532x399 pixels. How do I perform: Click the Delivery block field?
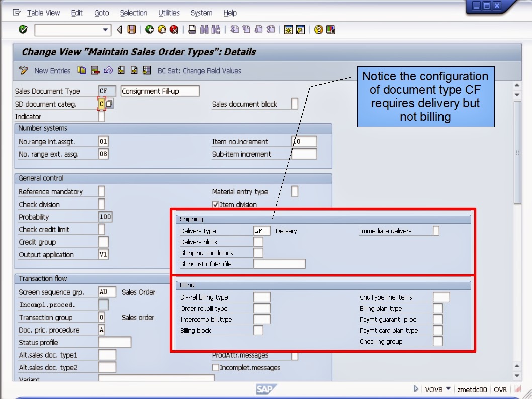pos(258,242)
